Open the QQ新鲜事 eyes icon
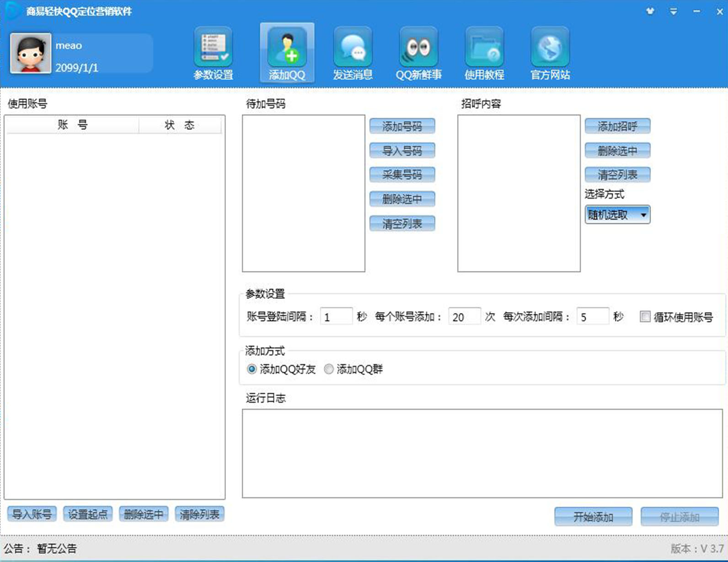The image size is (728, 562). tap(418, 53)
